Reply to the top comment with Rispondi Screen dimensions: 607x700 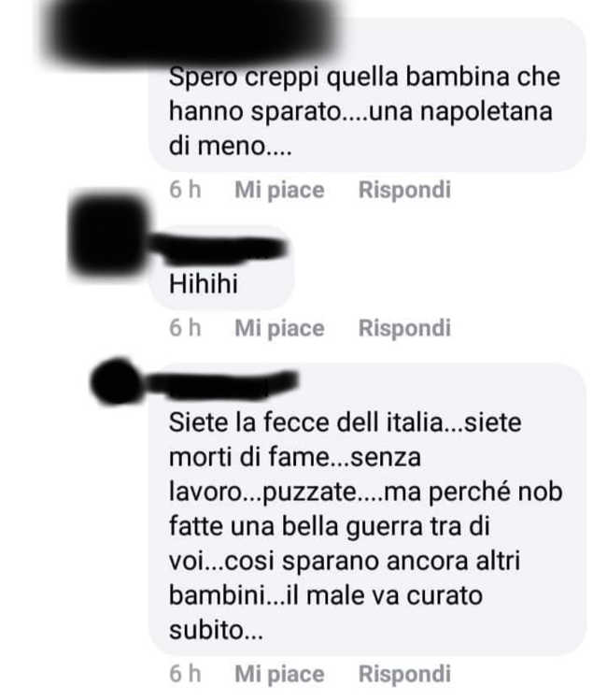404,190
